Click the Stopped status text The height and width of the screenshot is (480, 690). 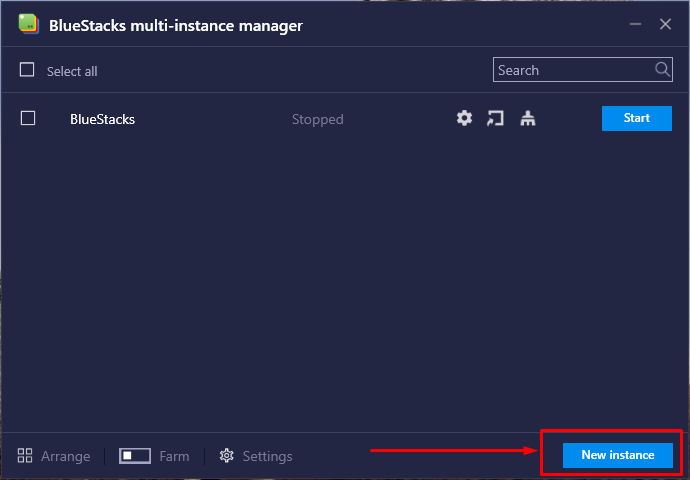[x=318, y=119]
